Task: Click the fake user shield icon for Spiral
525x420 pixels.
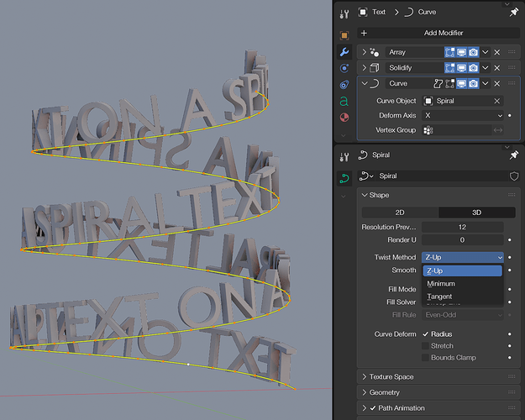Action: pyautogui.click(x=514, y=176)
